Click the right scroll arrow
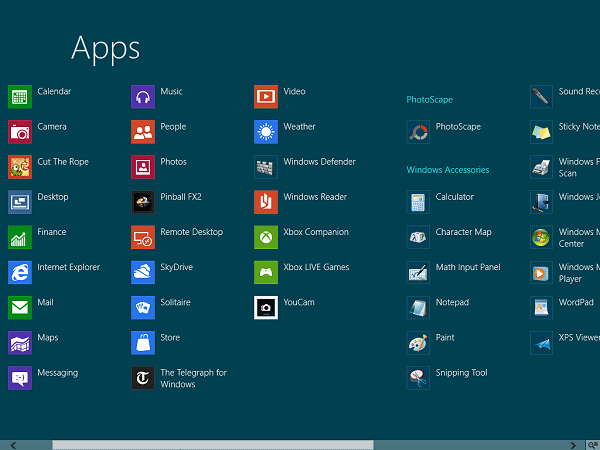 tap(573, 445)
